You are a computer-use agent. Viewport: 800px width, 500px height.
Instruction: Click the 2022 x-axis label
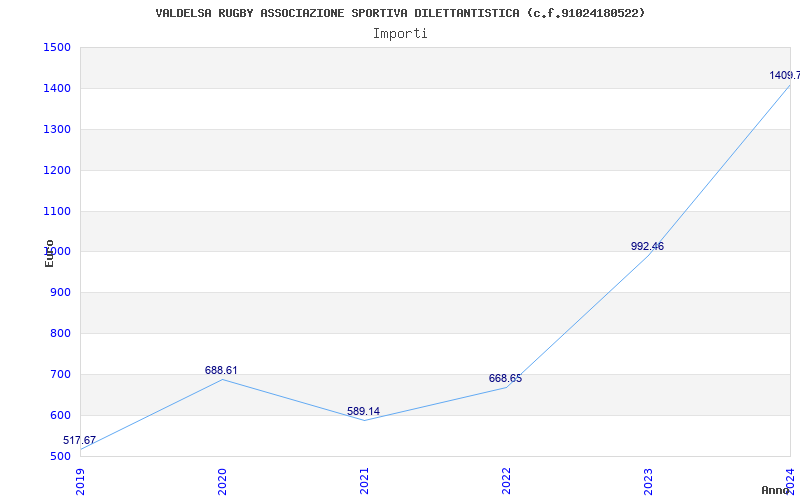(506, 481)
